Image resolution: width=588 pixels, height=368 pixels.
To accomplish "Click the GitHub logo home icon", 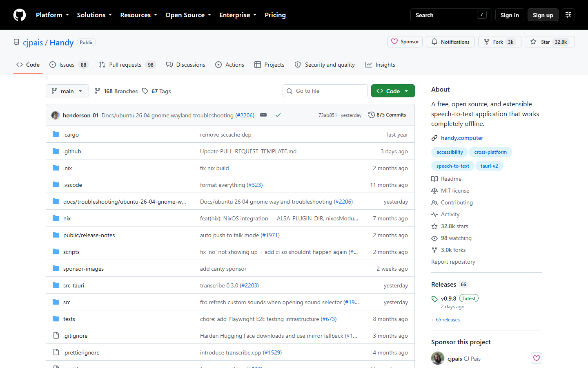I will pyautogui.click(x=20, y=15).
